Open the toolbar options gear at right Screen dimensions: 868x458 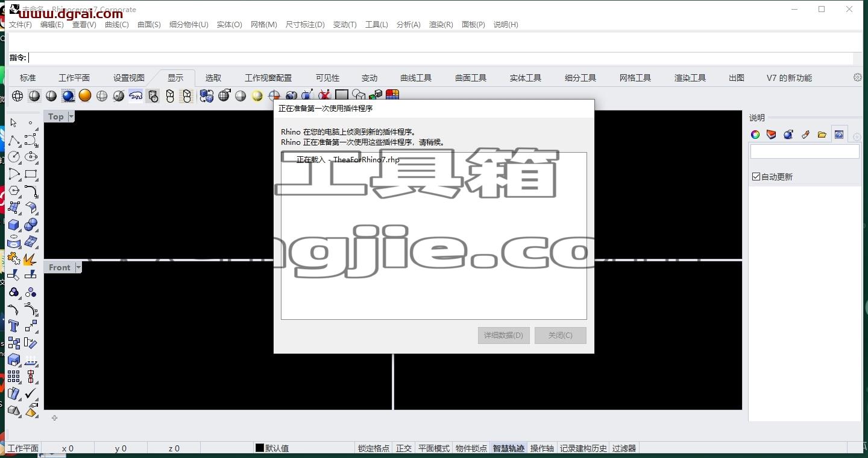click(858, 77)
